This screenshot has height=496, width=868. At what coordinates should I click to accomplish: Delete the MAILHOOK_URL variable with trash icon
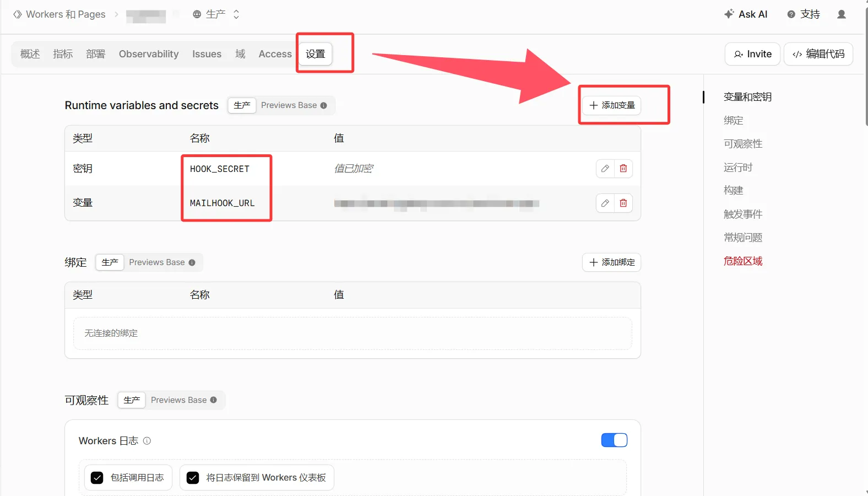[623, 203]
